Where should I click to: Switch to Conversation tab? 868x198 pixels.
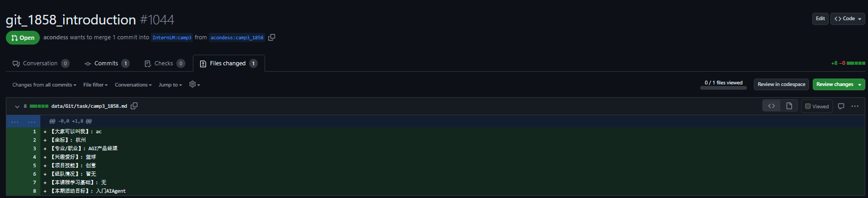coord(41,63)
